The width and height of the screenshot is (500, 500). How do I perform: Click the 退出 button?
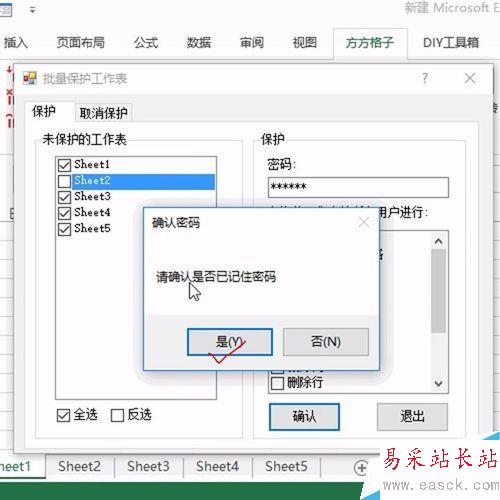coord(412,417)
